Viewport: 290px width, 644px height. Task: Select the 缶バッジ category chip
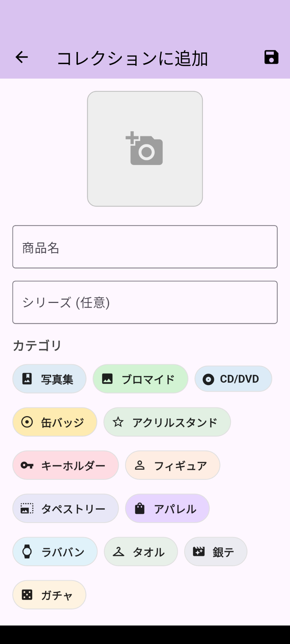click(x=55, y=422)
